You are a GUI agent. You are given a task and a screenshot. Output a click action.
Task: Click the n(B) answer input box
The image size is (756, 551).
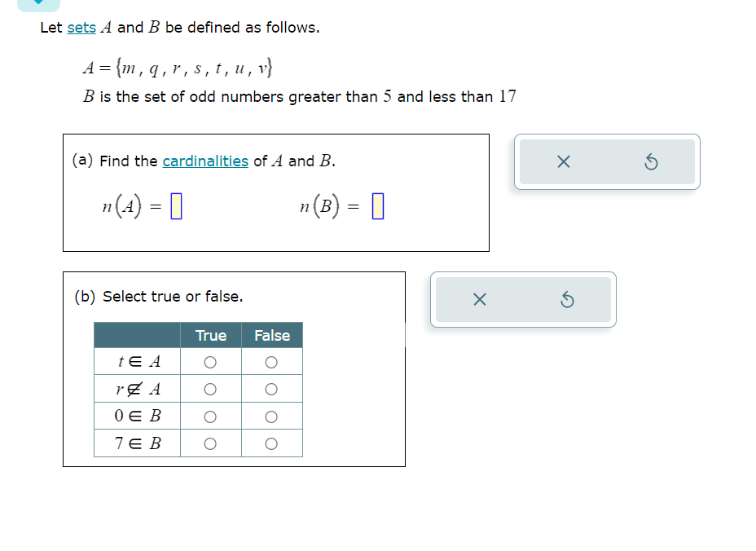(x=376, y=205)
